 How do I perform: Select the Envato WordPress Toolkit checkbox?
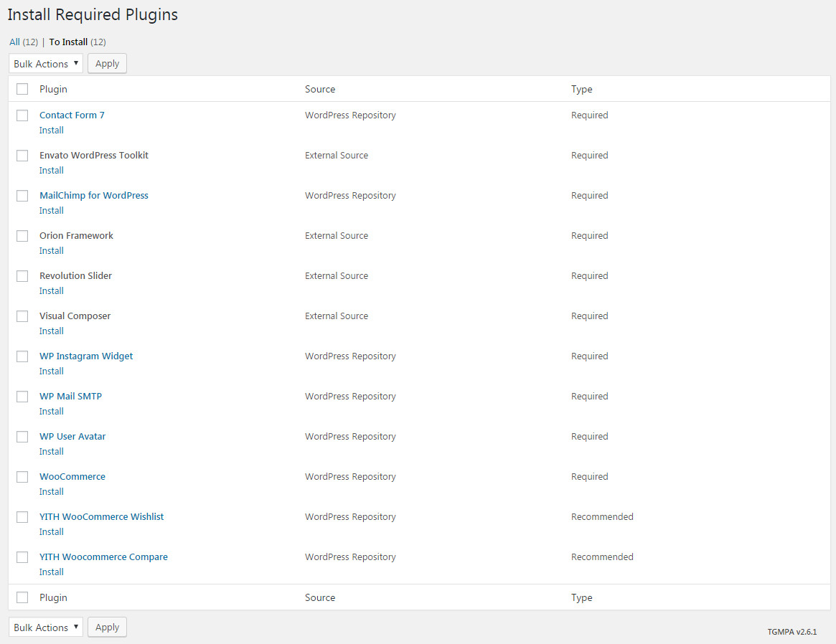click(22, 156)
